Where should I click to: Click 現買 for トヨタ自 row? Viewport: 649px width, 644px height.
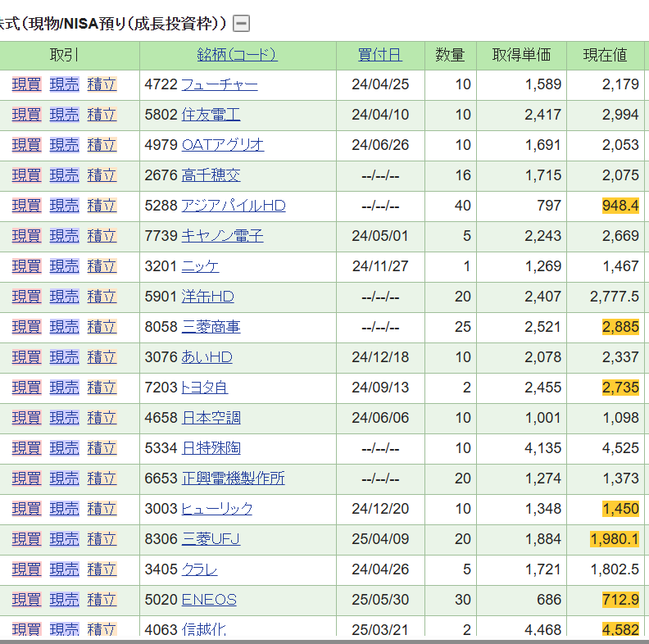click(x=27, y=388)
